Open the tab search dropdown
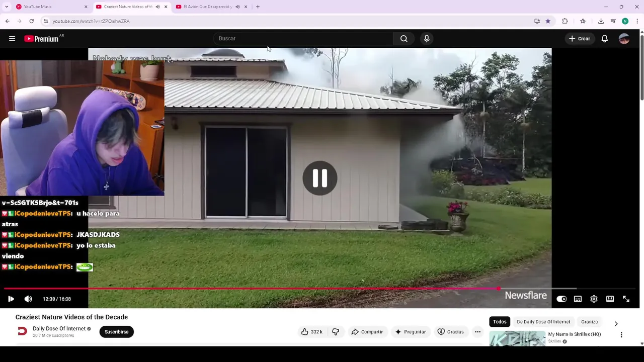The image size is (644, 362). (7, 7)
